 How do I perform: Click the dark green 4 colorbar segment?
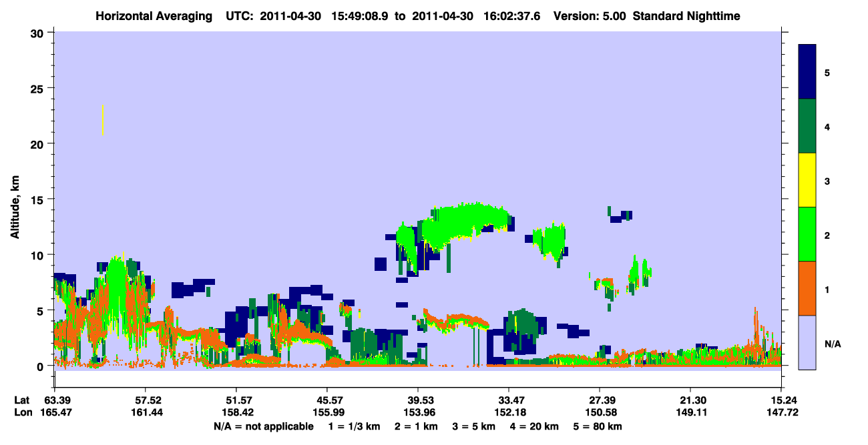tap(807, 126)
